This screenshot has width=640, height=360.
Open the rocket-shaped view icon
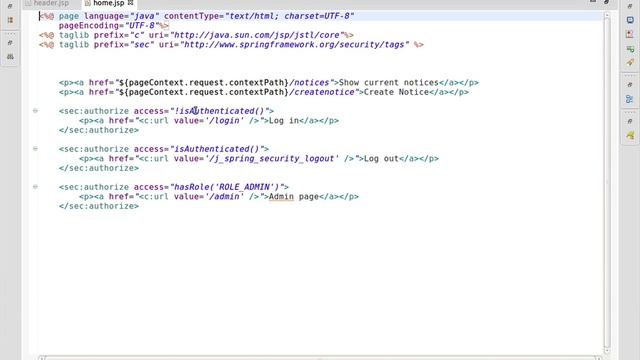(x=630, y=63)
